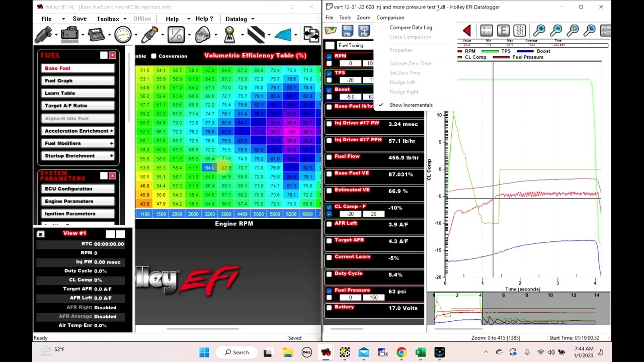
Task: Open a datalog using the folder icon
Action: 331,31
